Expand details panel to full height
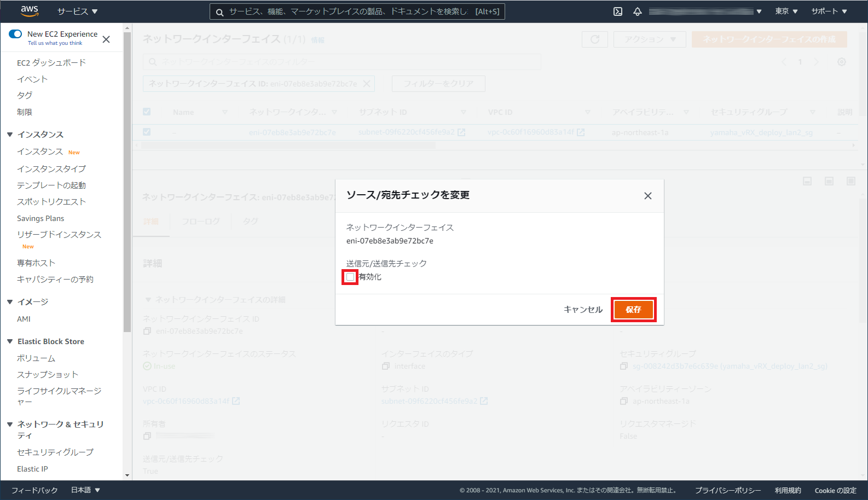 (851, 181)
